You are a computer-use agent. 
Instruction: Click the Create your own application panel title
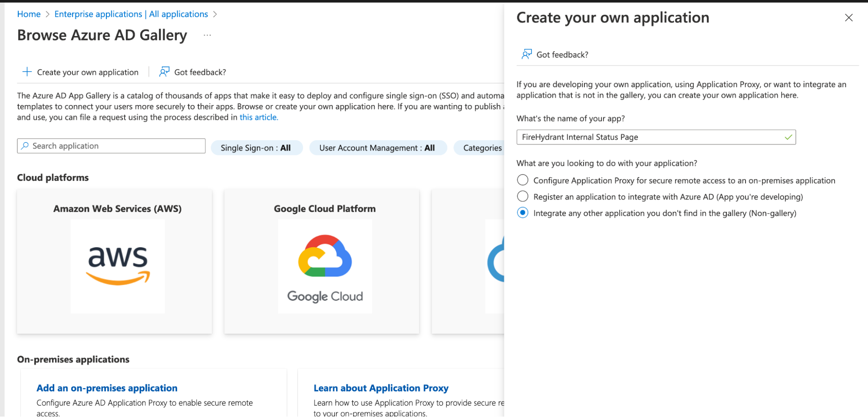point(613,18)
